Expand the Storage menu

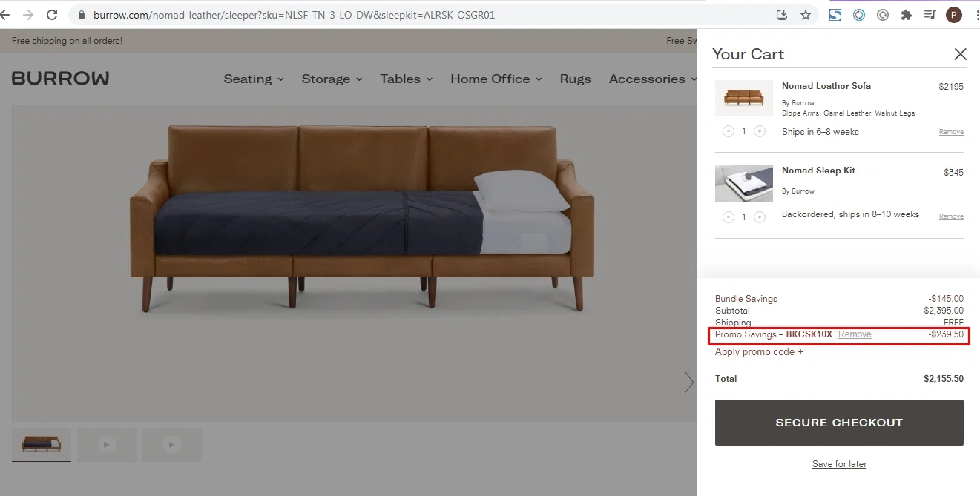pyautogui.click(x=332, y=79)
